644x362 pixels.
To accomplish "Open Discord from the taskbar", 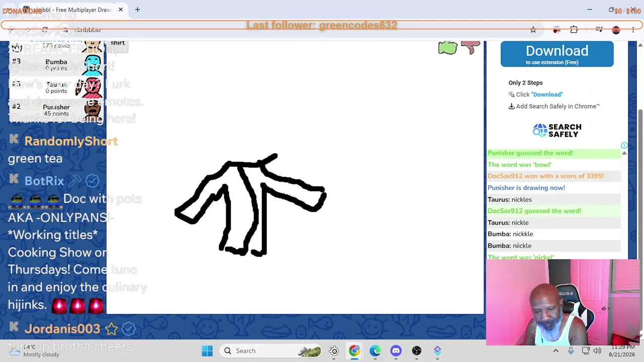I will coord(396,351).
